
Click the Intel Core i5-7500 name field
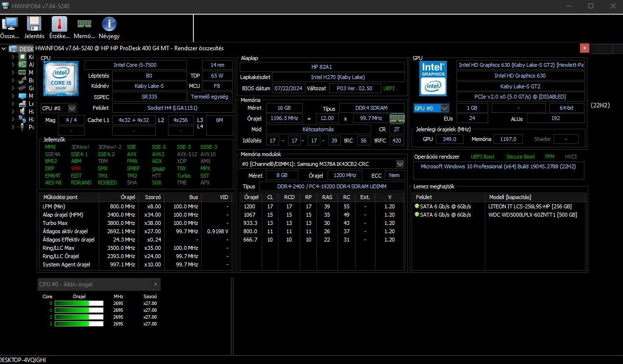(135, 65)
